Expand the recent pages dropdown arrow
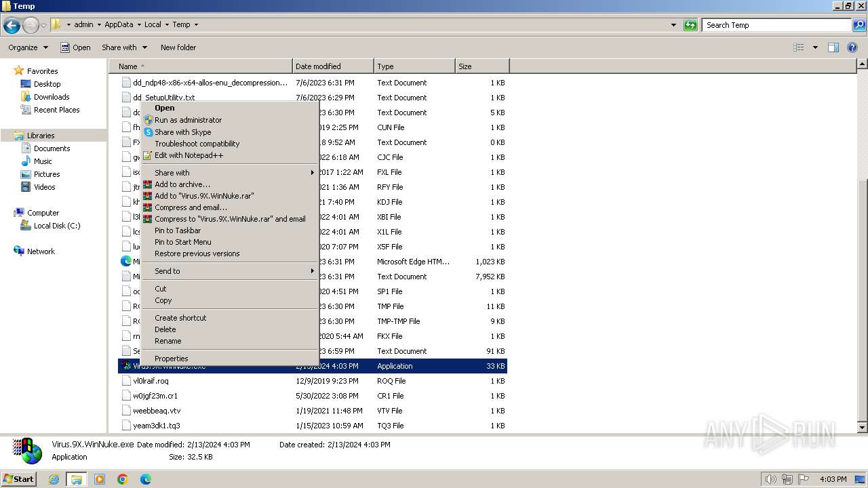Viewport: 868px width, 488px height. click(43, 26)
